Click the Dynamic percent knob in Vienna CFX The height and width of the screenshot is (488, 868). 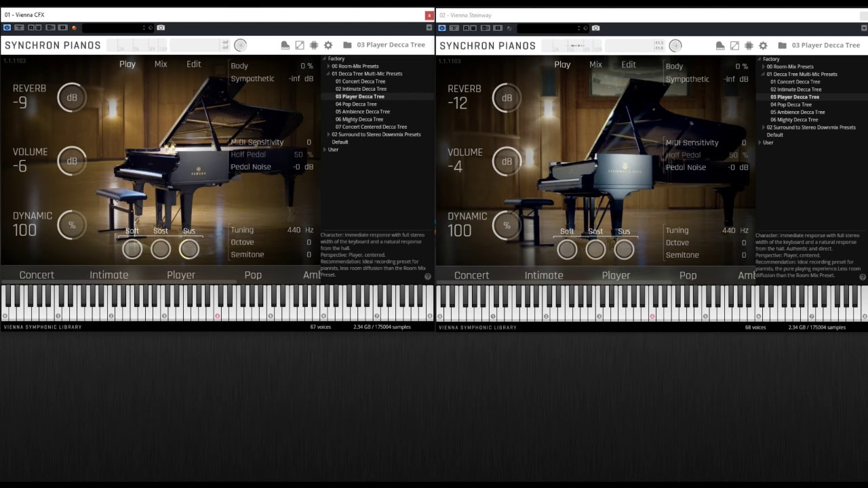[x=71, y=225]
